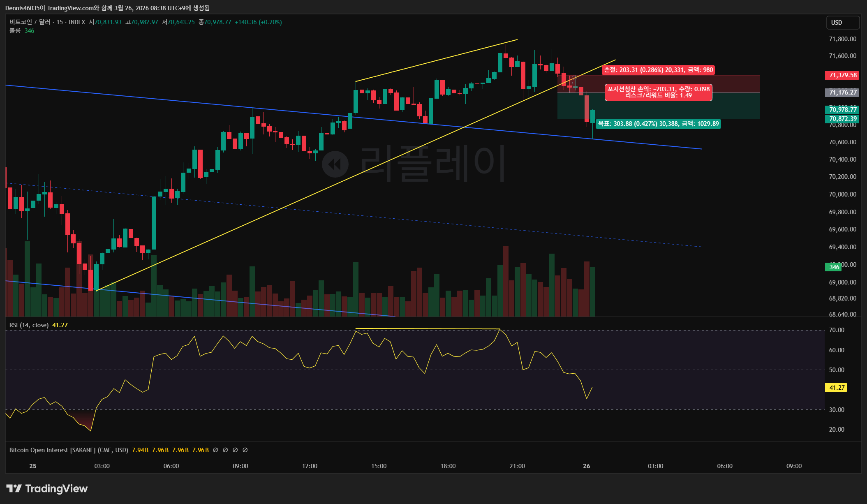Select Bitcoin Open Interest [SAKANE] legend
Viewport: 867px width, 504px height.
(x=69, y=450)
